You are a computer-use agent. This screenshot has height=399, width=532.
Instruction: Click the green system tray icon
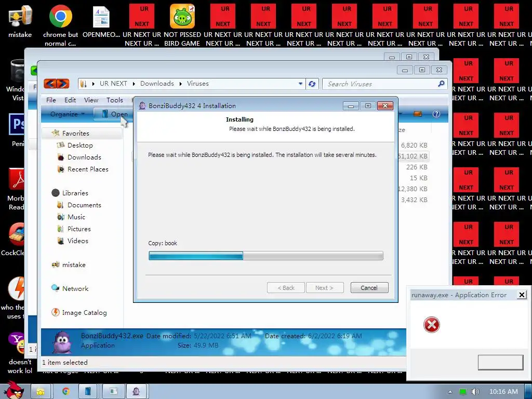coord(463,392)
